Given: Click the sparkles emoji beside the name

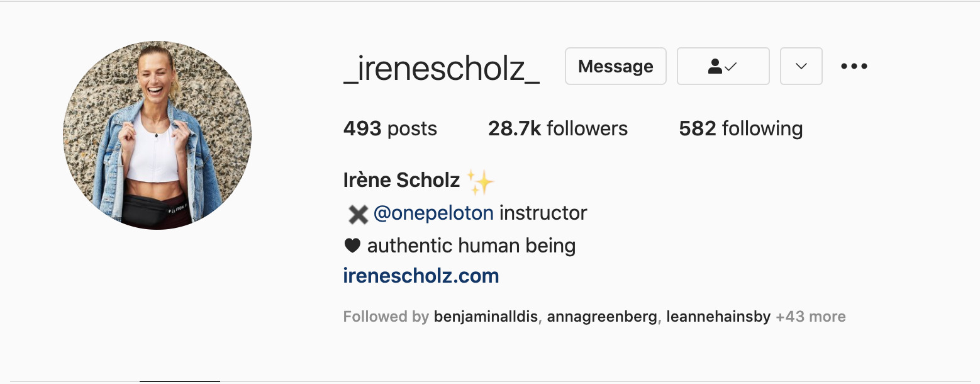Looking at the screenshot, I should coord(481,182).
